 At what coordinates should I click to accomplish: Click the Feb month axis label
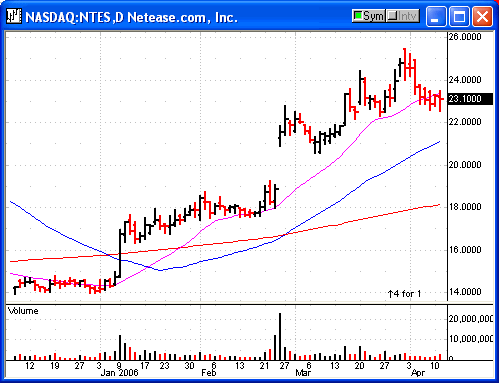pyautogui.click(x=209, y=373)
